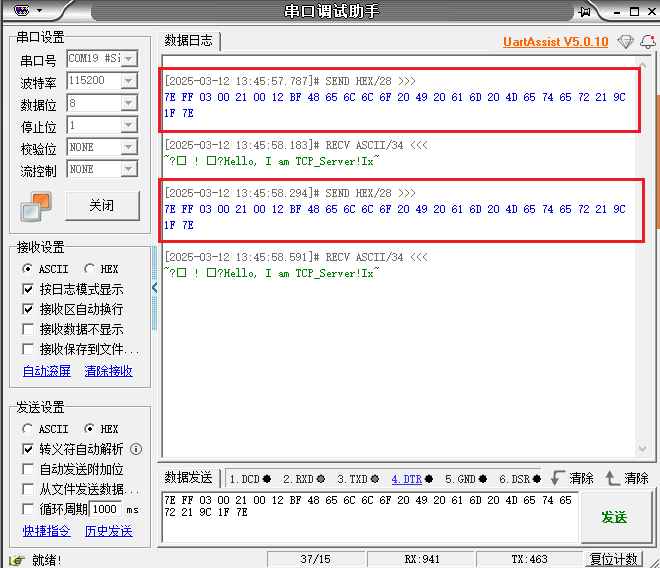This screenshot has width=660, height=568.
Task: Toggle 转义符自动解析 checkbox
Action: tap(28, 449)
